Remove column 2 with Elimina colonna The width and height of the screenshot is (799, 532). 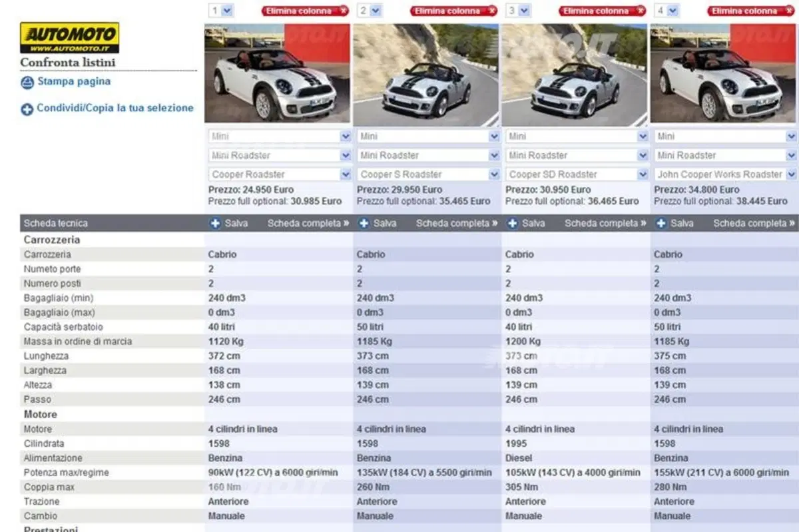454,11
